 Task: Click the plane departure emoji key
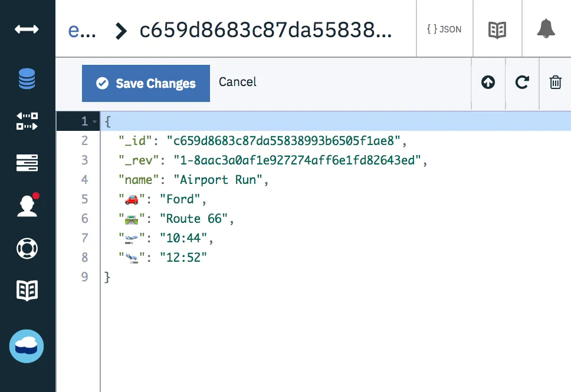pyautogui.click(x=132, y=238)
